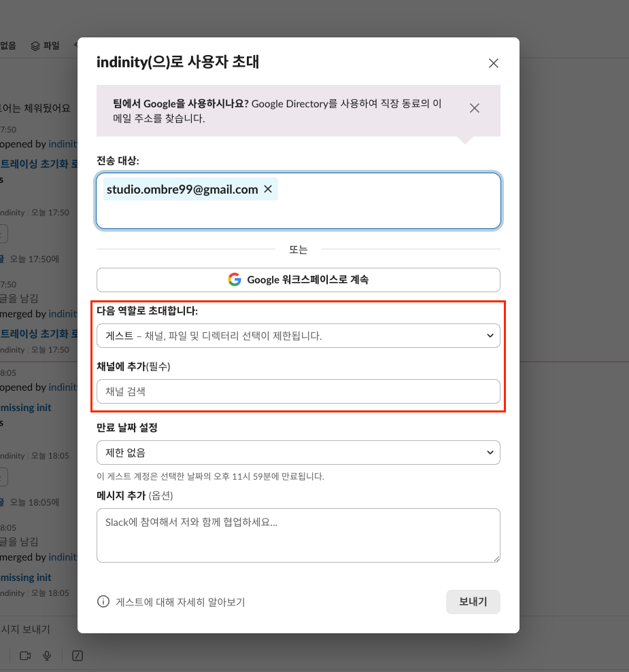Screen dimensions: 629x672
Task: Click the video clip icon in the composer
Action: [x=26, y=656]
